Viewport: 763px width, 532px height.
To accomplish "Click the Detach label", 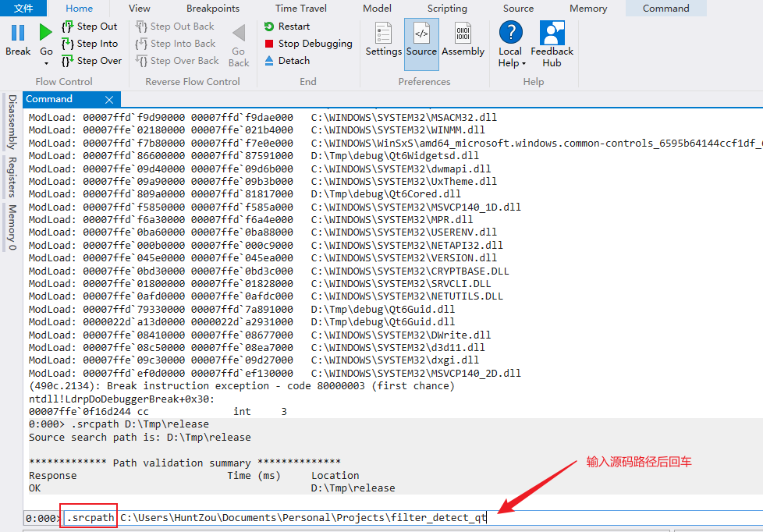I will tap(294, 60).
